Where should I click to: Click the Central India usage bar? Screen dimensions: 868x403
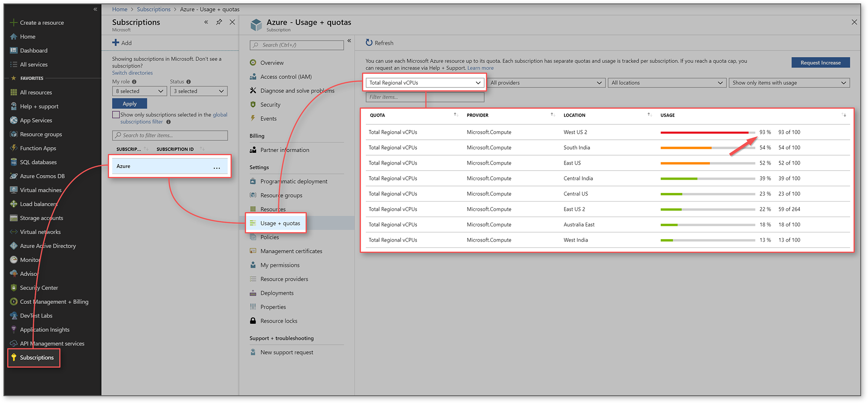pyautogui.click(x=708, y=178)
